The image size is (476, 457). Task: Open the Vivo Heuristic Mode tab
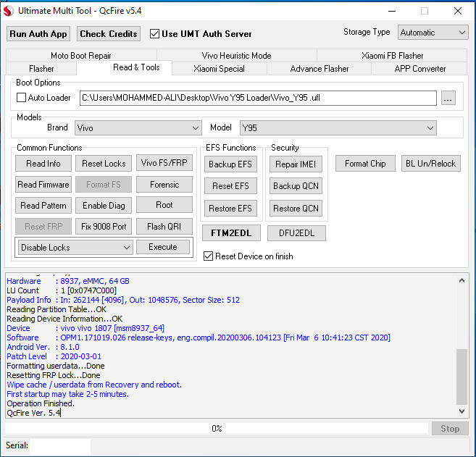(x=236, y=56)
